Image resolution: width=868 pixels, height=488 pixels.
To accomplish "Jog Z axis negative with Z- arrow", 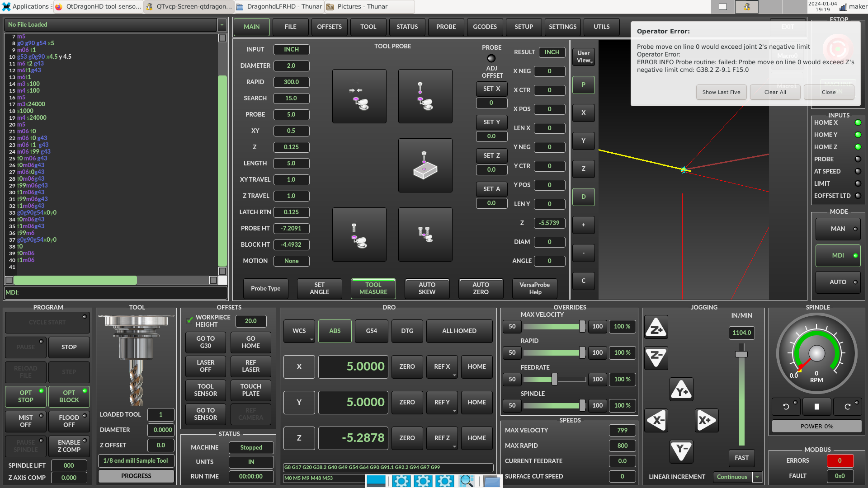I will pos(656,358).
